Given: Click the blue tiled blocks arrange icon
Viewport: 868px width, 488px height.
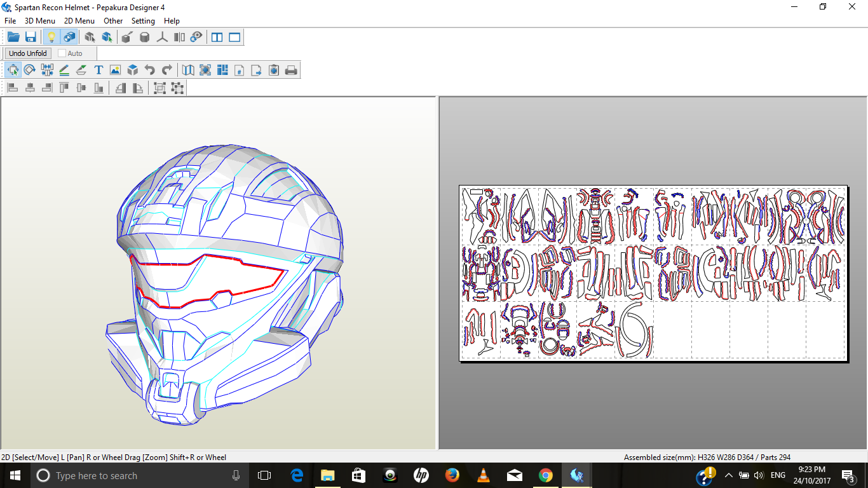Looking at the screenshot, I should click(x=222, y=70).
